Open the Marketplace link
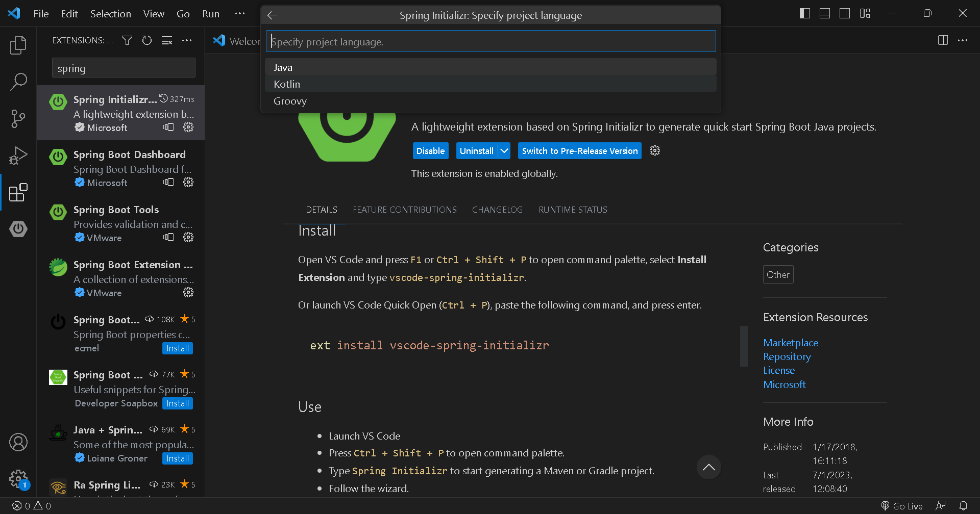The image size is (980, 514). click(791, 343)
